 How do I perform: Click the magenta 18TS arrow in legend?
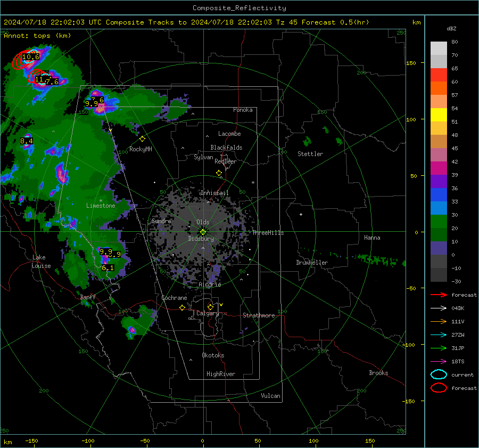coord(439,362)
